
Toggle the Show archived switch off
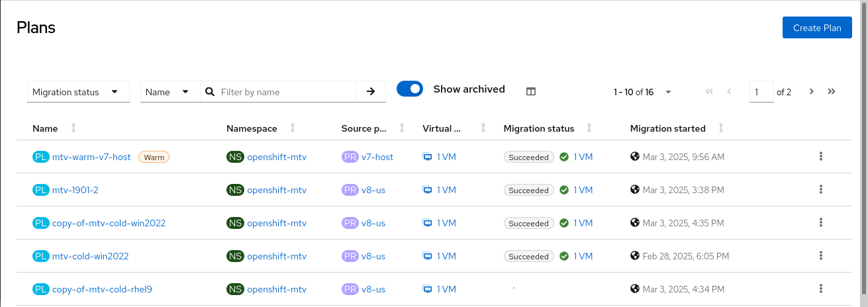[x=410, y=89]
